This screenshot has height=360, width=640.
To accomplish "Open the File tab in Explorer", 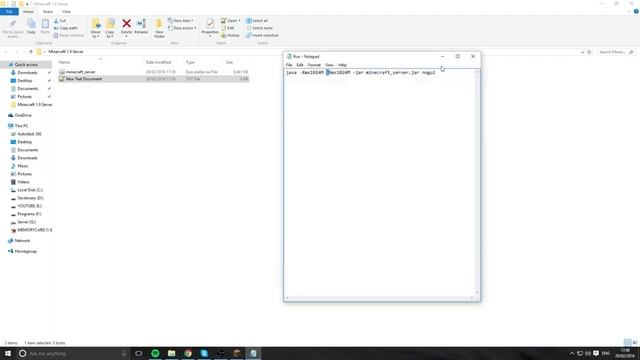I will (x=9, y=11).
